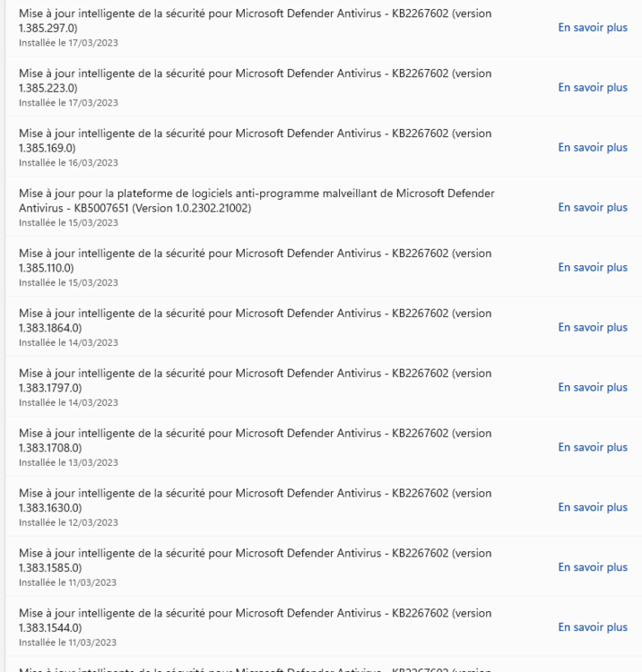
Task: Follow "En savoir plus" for KB5007651 update
Action: coord(593,208)
